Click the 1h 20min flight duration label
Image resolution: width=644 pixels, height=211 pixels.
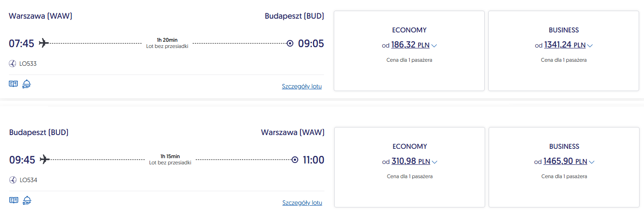167,40
